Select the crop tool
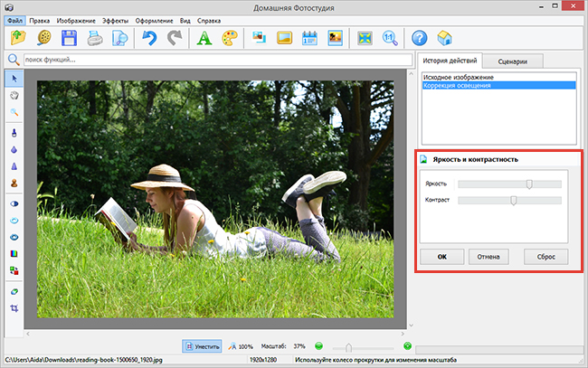This screenshot has height=368, width=588. click(x=14, y=308)
